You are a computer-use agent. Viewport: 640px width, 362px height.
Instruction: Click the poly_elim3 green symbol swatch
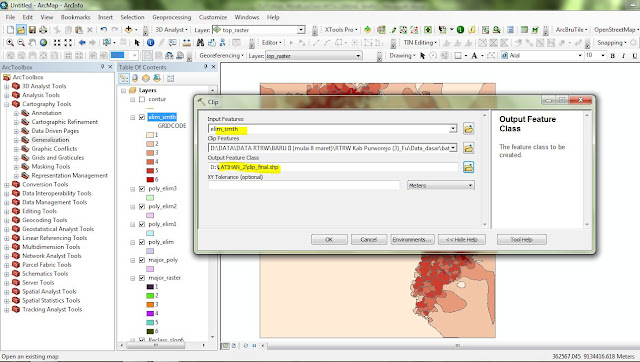coord(150,198)
